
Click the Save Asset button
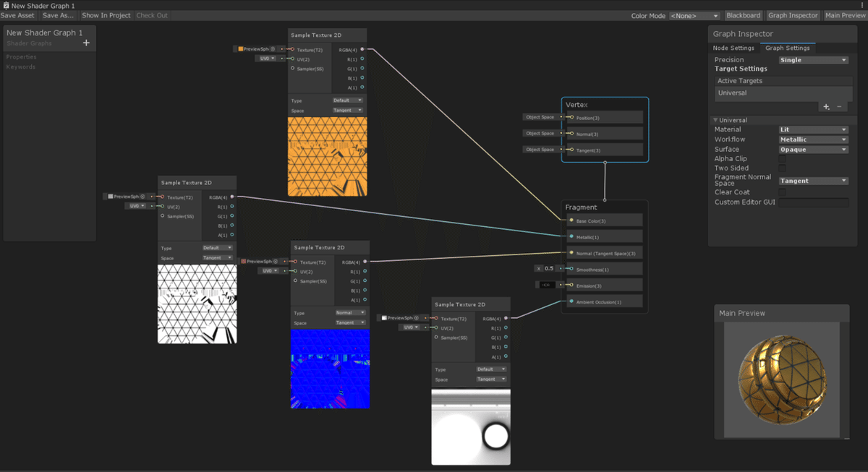tap(18, 15)
